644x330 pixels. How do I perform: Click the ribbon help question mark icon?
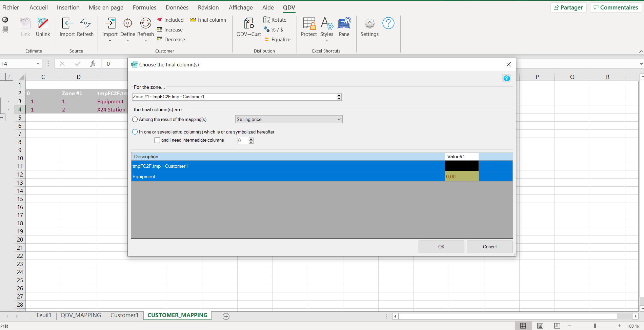[388, 23]
